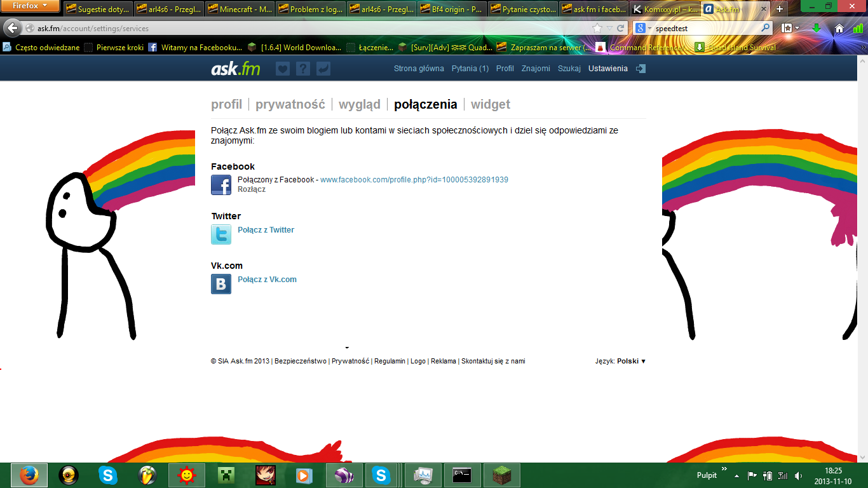Viewport: 868px width, 488px height.
Task: Open the Bezpieczeństwo footer link
Action: click(301, 361)
